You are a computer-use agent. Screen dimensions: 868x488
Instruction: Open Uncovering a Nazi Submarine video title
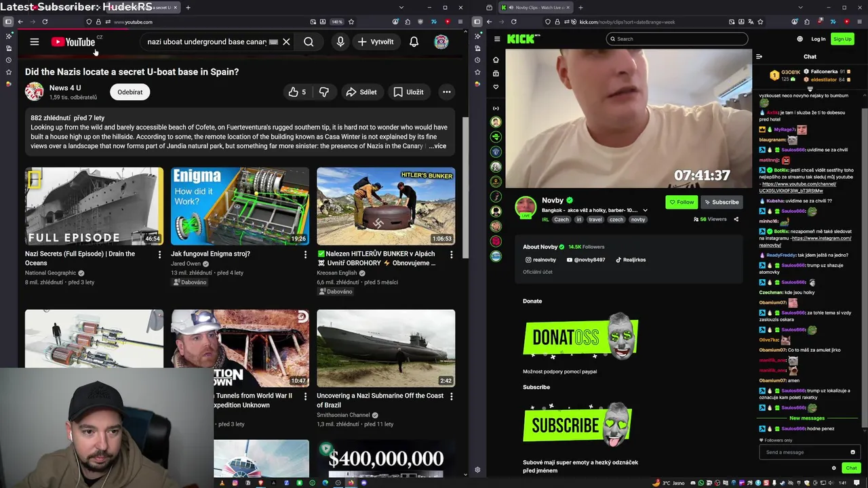pyautogui.click(x=380, y=400)
